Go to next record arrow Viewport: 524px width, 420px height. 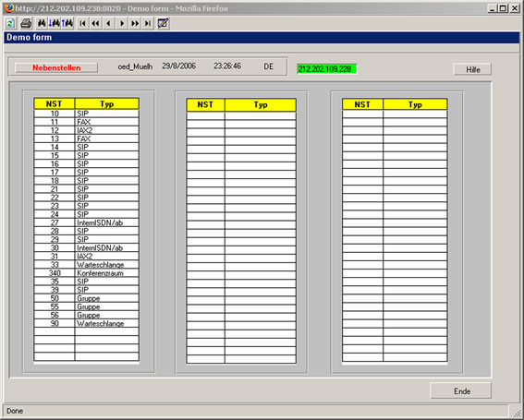(122, 23)
